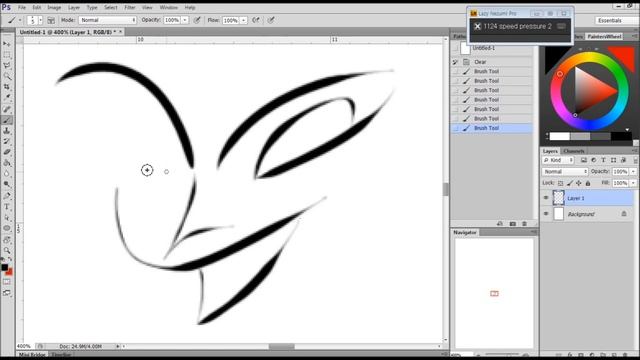Viewport: 640px width, 360px height.
Task: Click the Layer 1 thumbnail
Action: [x=558, y=198]
